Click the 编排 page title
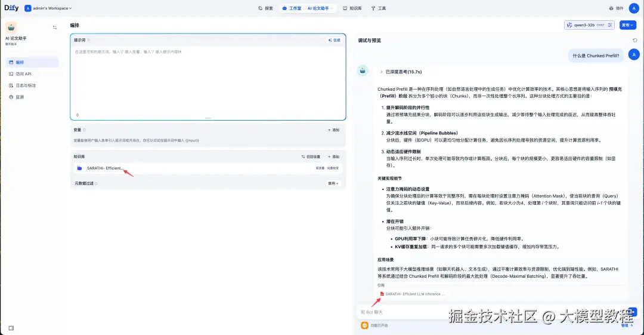The width and height of the screenshot is (644, 335). (x=75, y=25)
